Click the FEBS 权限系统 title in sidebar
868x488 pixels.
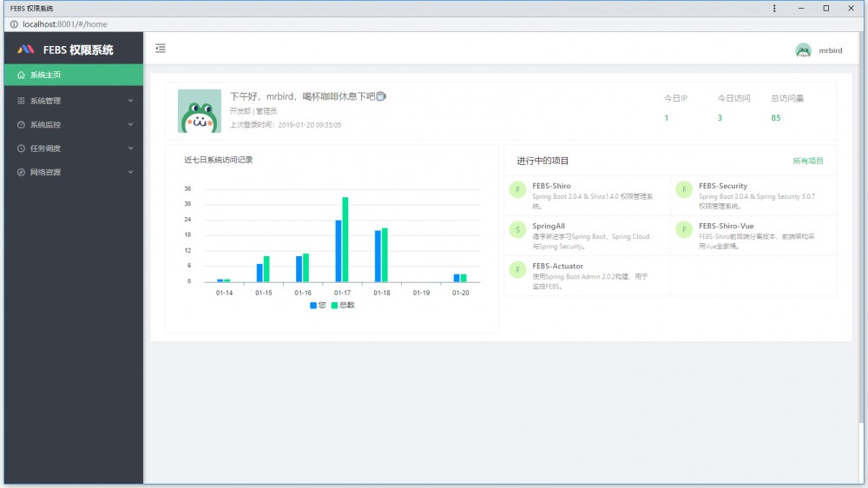click(78, 49)
